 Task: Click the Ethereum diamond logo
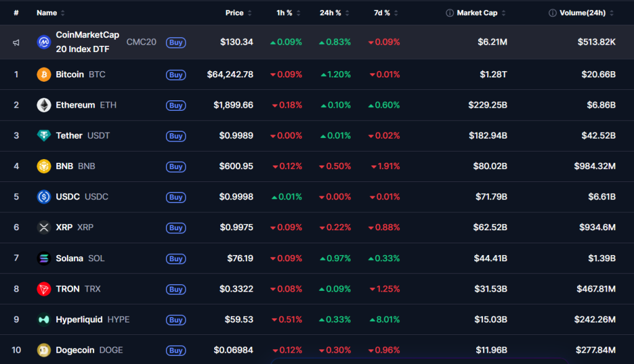pos(44,105)
